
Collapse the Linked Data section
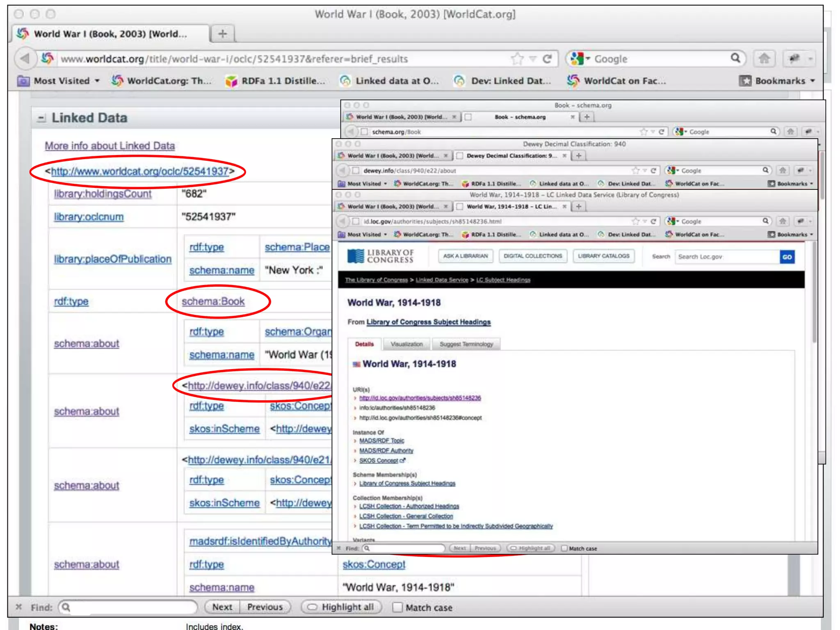click(x=41, y=119)
